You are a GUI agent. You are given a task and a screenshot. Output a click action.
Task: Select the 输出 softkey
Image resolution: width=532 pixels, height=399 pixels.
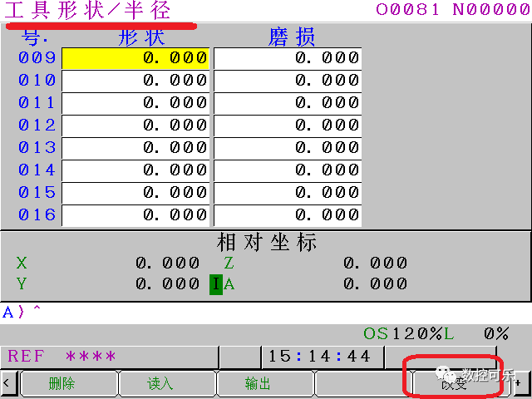pos(266,383)
